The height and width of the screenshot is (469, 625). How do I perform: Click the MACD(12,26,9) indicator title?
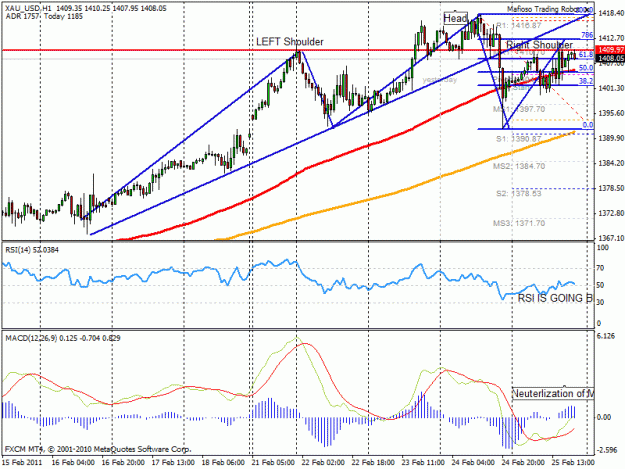[x=63, y=338]
